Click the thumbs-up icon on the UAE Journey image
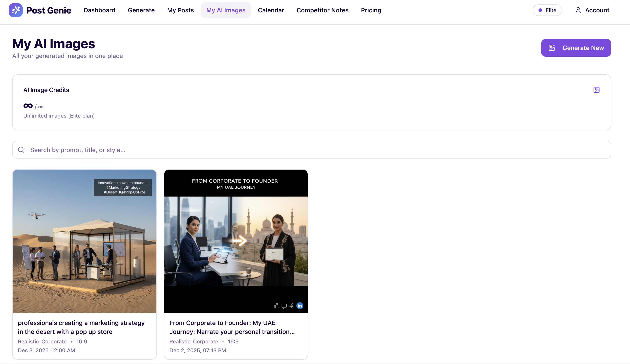 [276, 306]
